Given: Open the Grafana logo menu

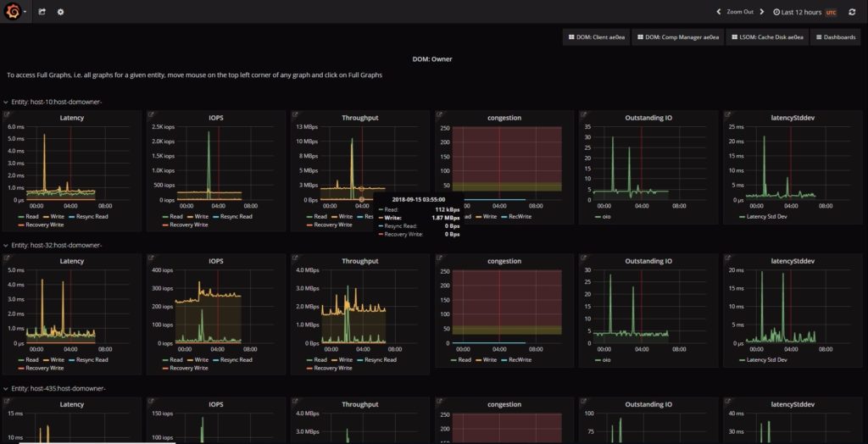Looking at the screenshot, I should (14, 12).
